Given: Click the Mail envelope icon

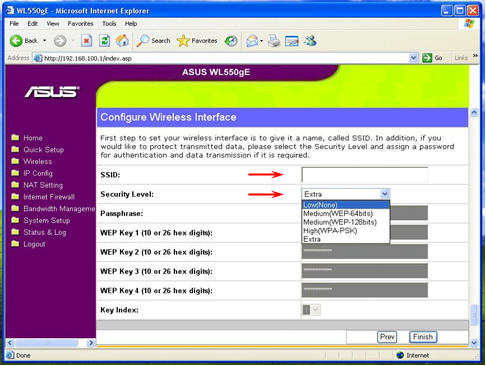Looking at the screenshot, I should (252, 41).
